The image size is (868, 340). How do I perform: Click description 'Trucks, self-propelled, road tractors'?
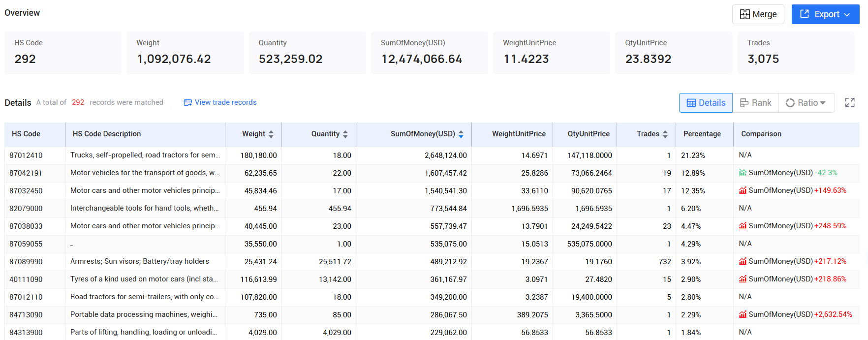tap(145, 155)
